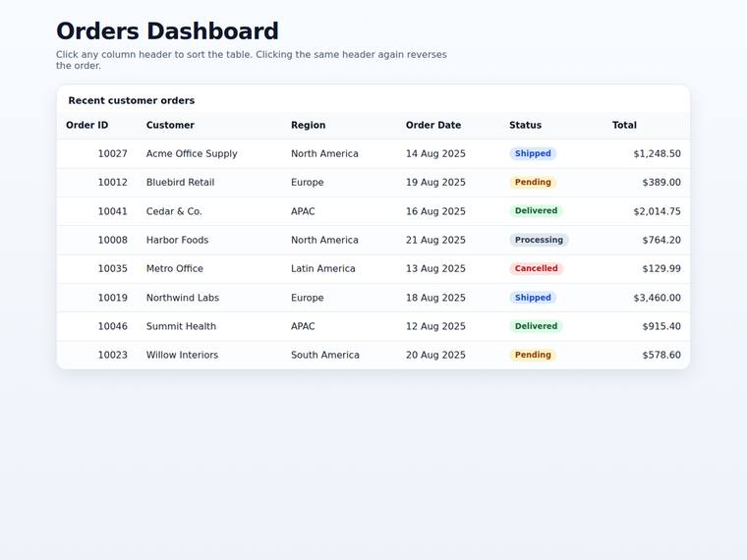Image resolution: width=747 pixels, height=560 pixels.
Task: Click the 21 Aug 2025 date cell
Action: coord(448,240)
